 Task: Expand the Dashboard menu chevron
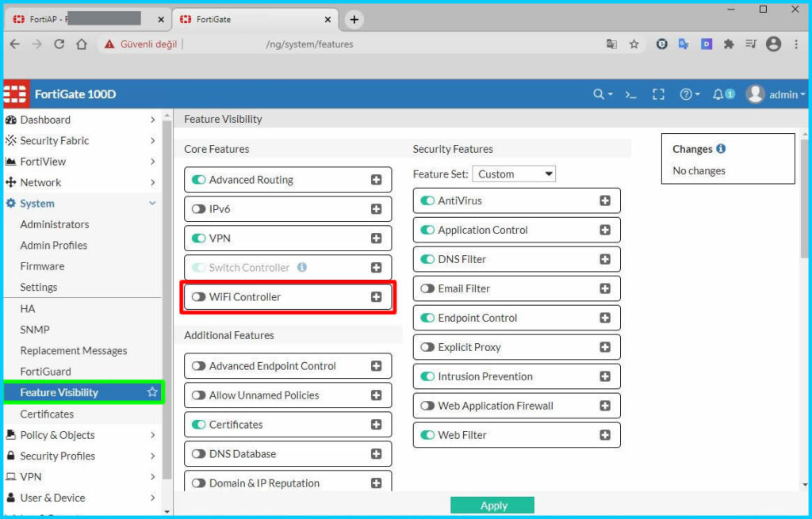pyautogui.click(x=153, y=120)
